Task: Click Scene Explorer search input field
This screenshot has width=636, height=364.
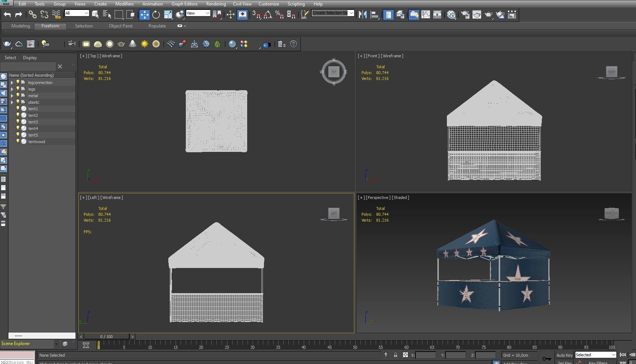Action: (28, 66)
